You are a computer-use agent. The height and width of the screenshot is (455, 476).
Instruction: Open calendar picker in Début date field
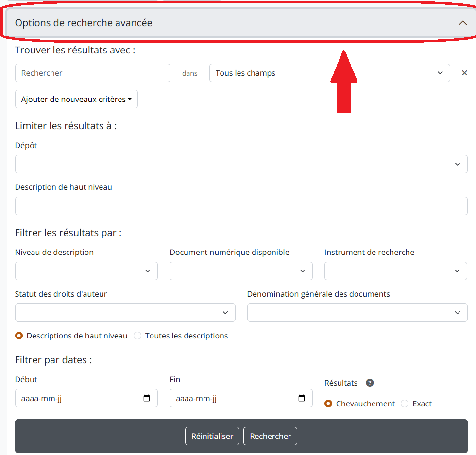147,399
